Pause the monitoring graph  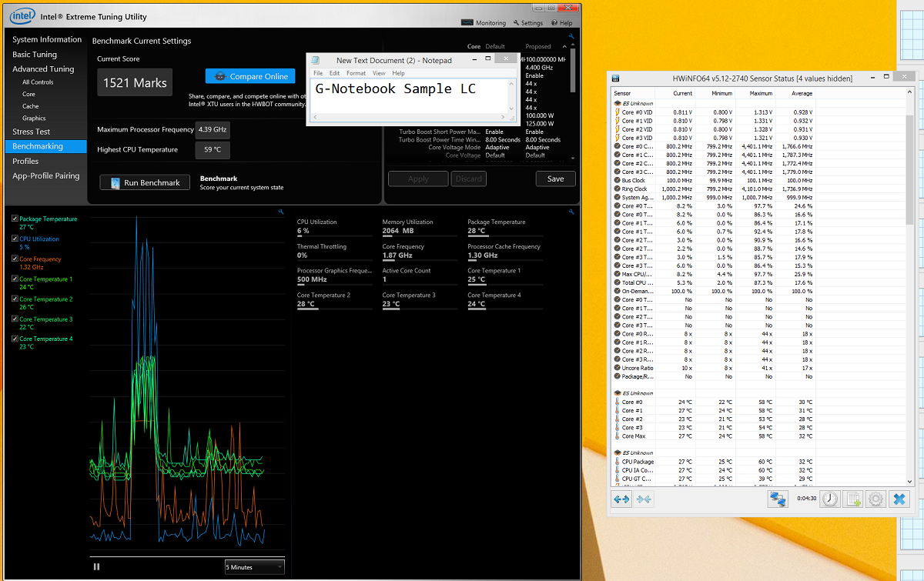96,567
